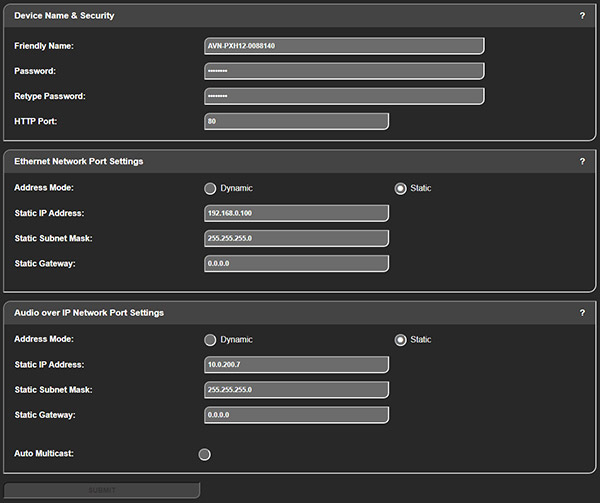
Task: Click Audio over IP Static Subnet Mask field
Action: coord(296,389)
